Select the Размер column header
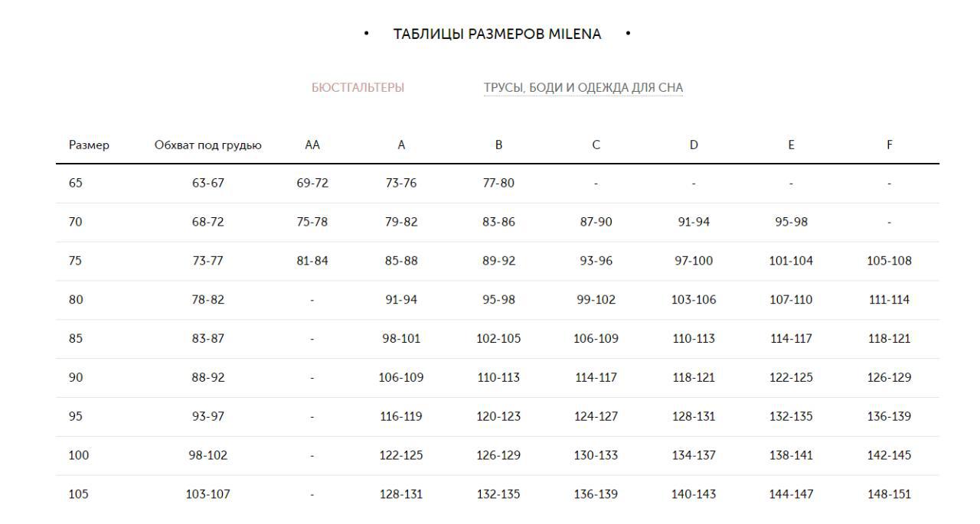This screenshot has height=524, width=980. 89,145
